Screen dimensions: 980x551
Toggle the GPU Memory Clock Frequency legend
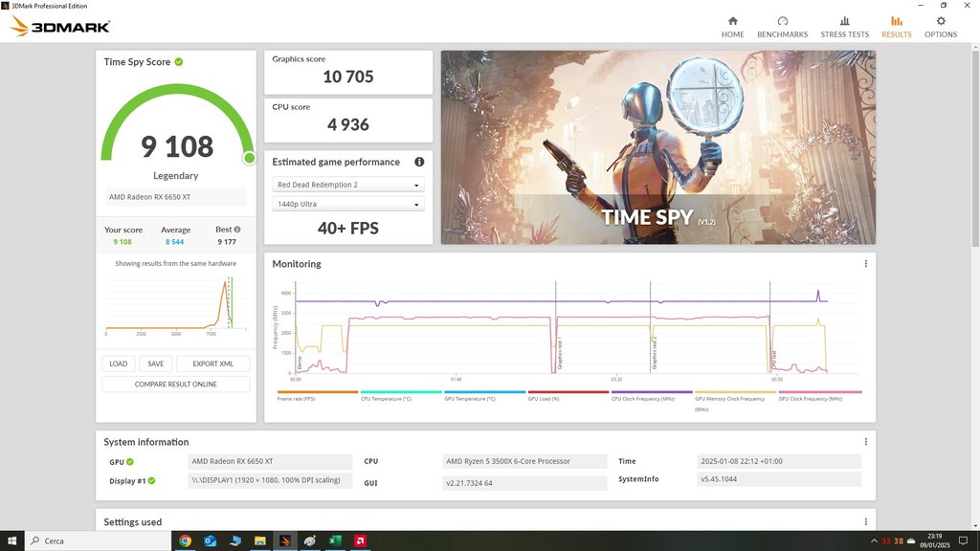pos(735,400)
